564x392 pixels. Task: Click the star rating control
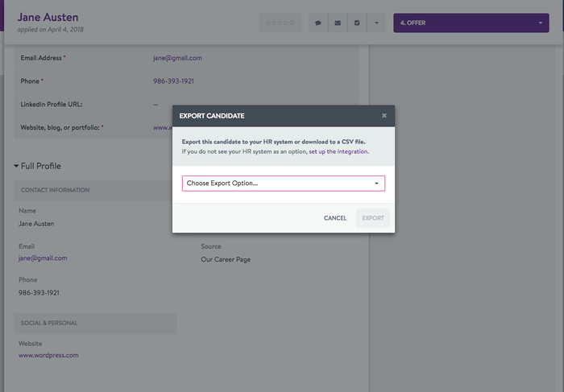pyautogui.click(x=280, y=23)
